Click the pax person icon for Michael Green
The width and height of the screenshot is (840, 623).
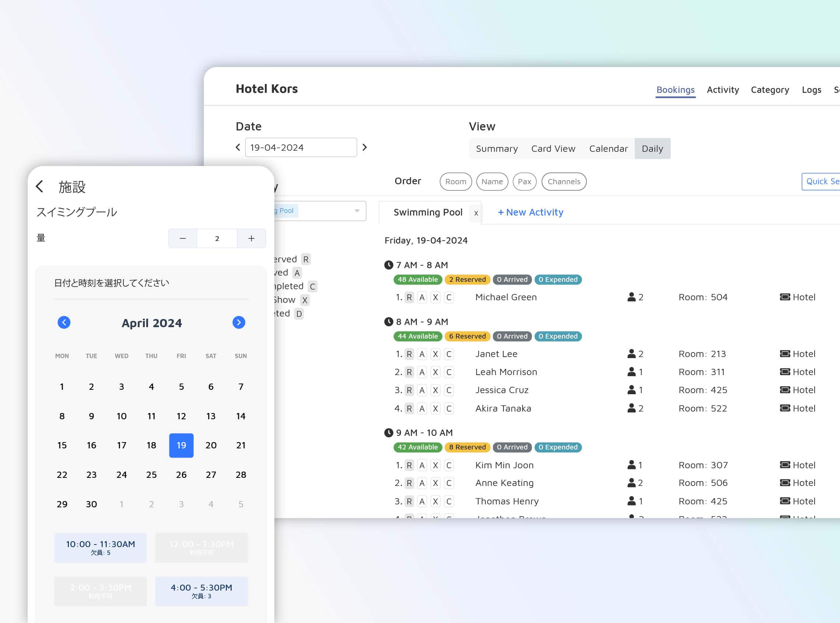point(631,297)
